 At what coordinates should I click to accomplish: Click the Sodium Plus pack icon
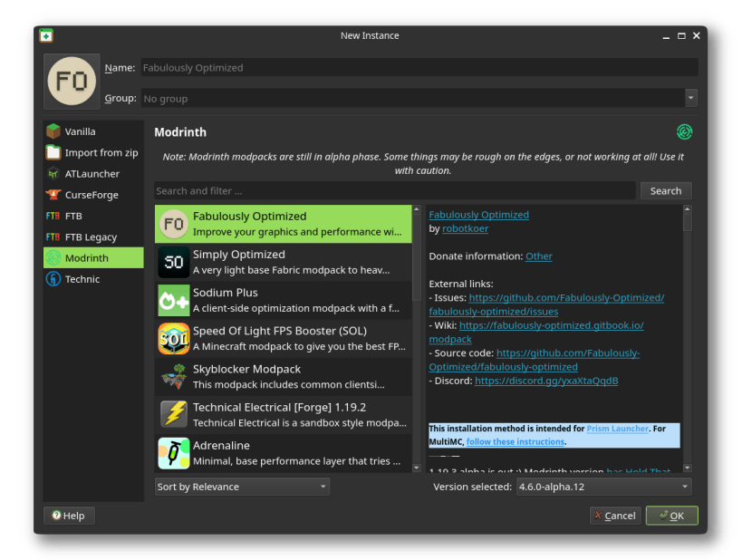tap(174, 300)
